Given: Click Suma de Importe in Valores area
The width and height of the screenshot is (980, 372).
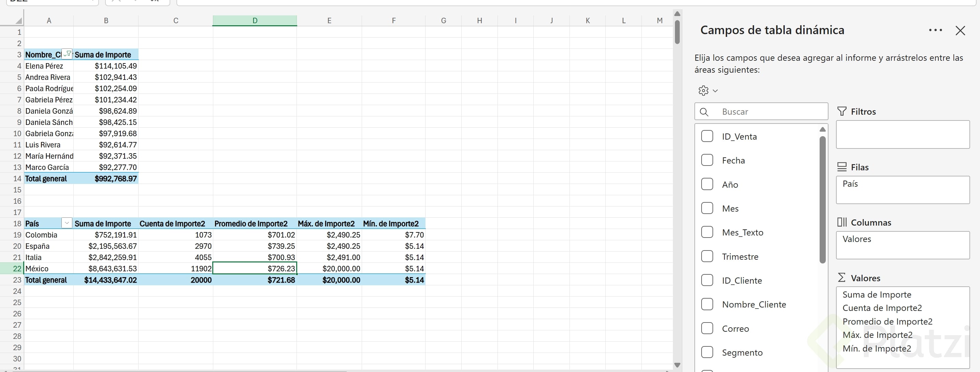Looking at the screenshot, I should point(877,295).
